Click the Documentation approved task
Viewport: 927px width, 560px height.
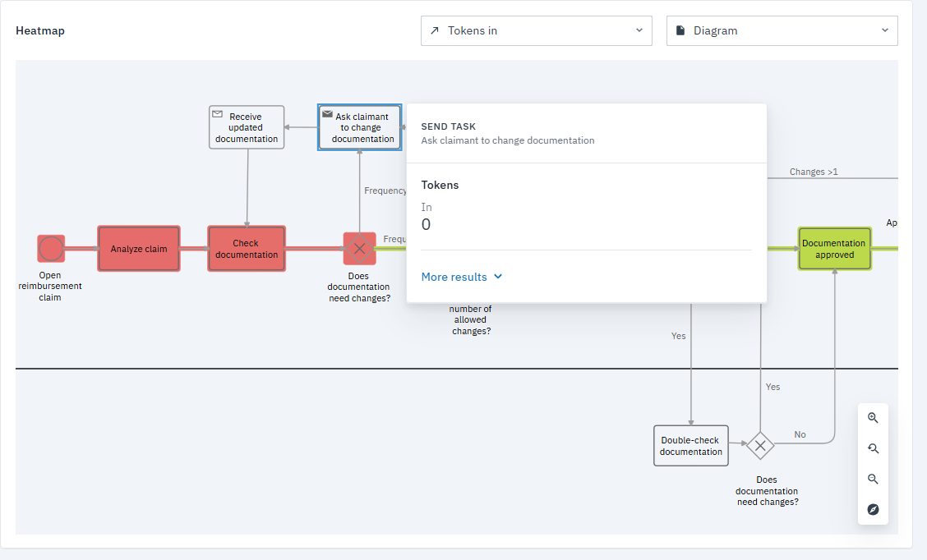click(x=834, y=249)
